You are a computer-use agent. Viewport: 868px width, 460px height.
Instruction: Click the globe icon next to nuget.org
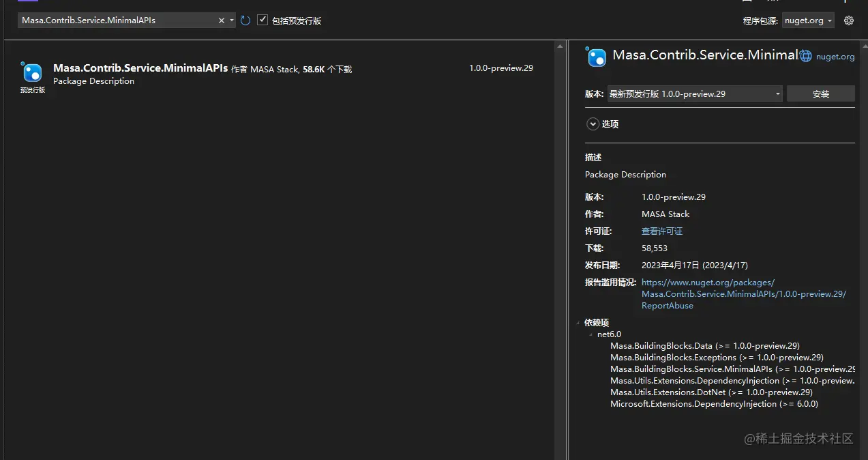coord(806,57)
